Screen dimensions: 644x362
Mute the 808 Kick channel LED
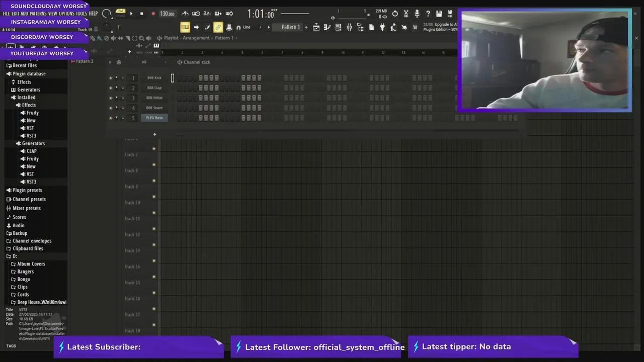pos(111,78)
